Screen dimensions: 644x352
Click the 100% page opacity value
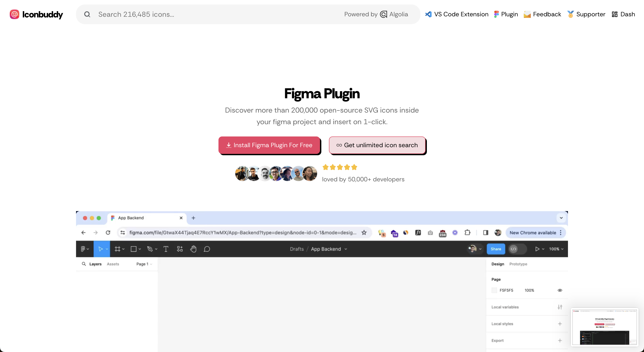(529, 290)
